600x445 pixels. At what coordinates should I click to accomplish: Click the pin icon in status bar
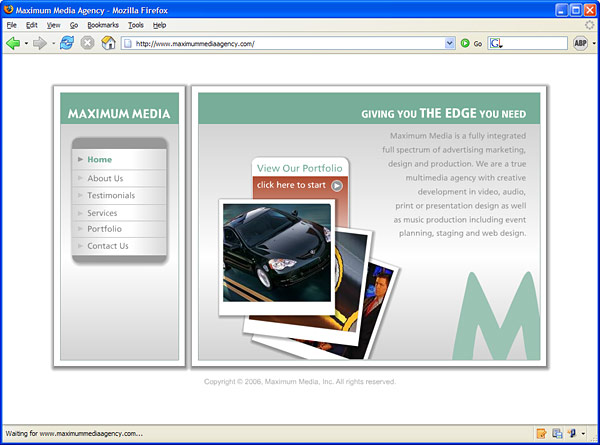tap(572, 433)
